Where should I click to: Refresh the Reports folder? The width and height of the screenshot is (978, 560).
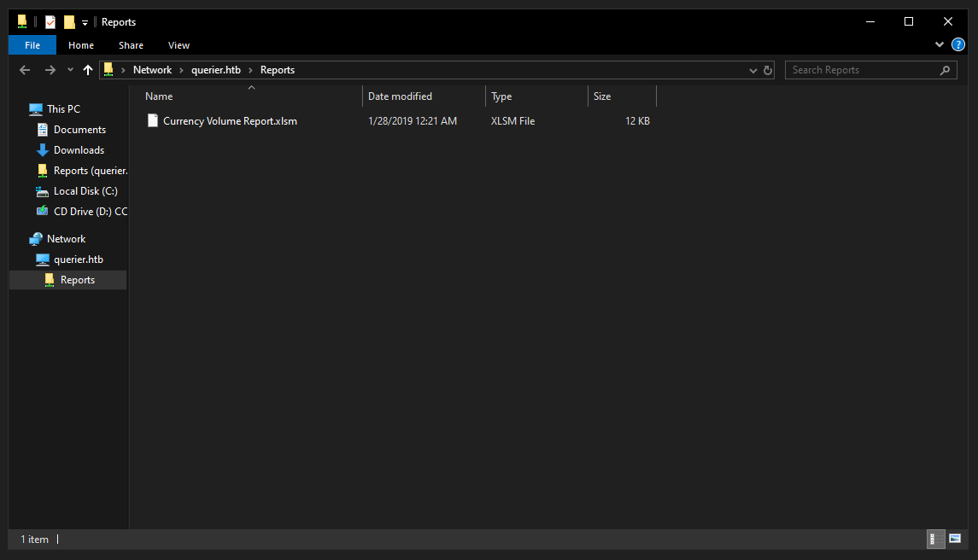768,70
